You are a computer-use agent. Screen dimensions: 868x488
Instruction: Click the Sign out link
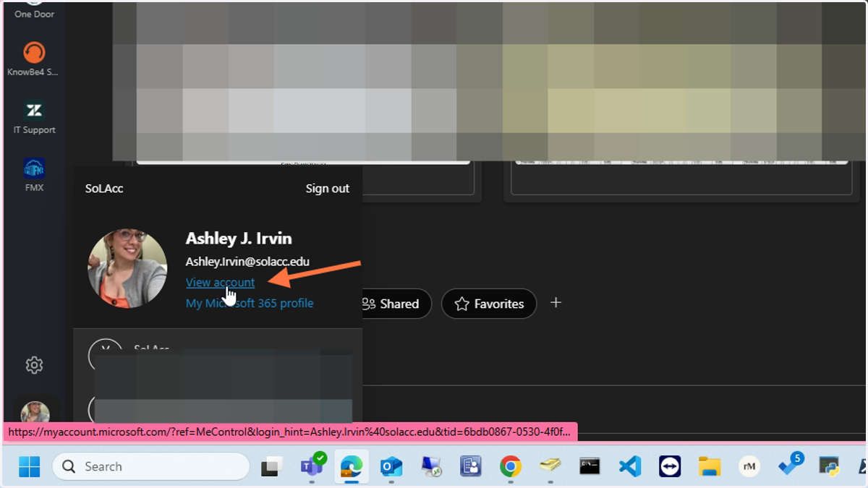point(327,189)
